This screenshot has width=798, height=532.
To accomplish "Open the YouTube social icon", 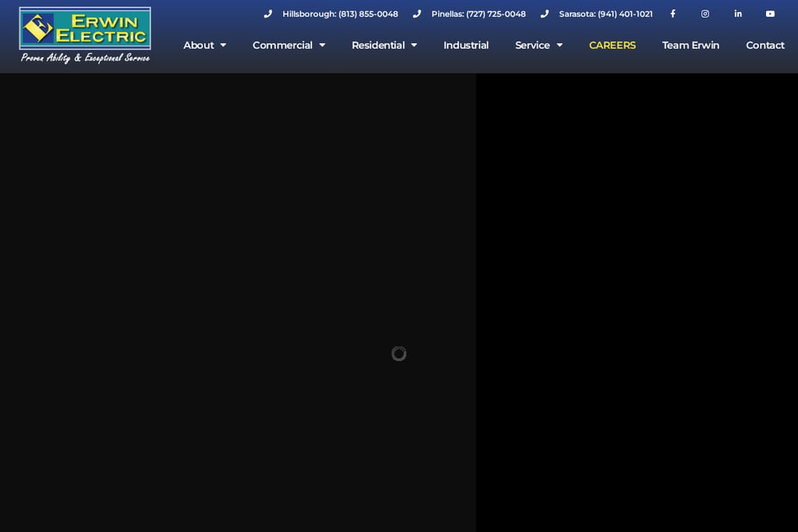I will pos(770,14).
